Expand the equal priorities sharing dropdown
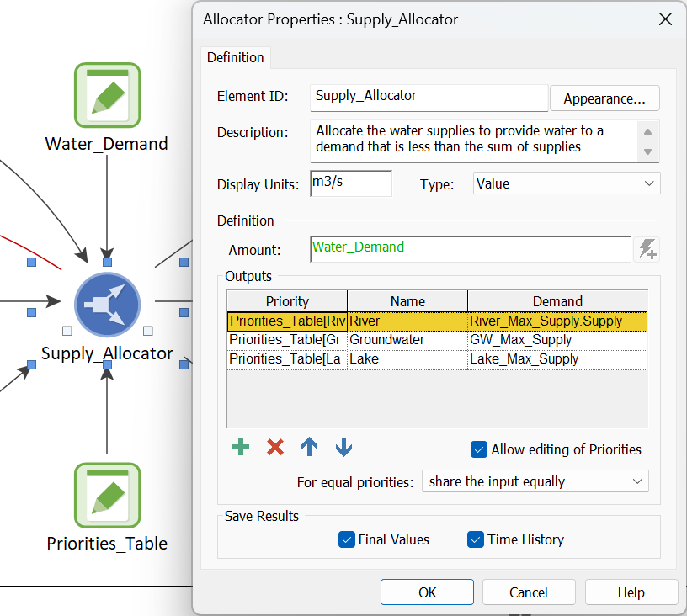This screenshot has width=687, height=616. point(535,481)
